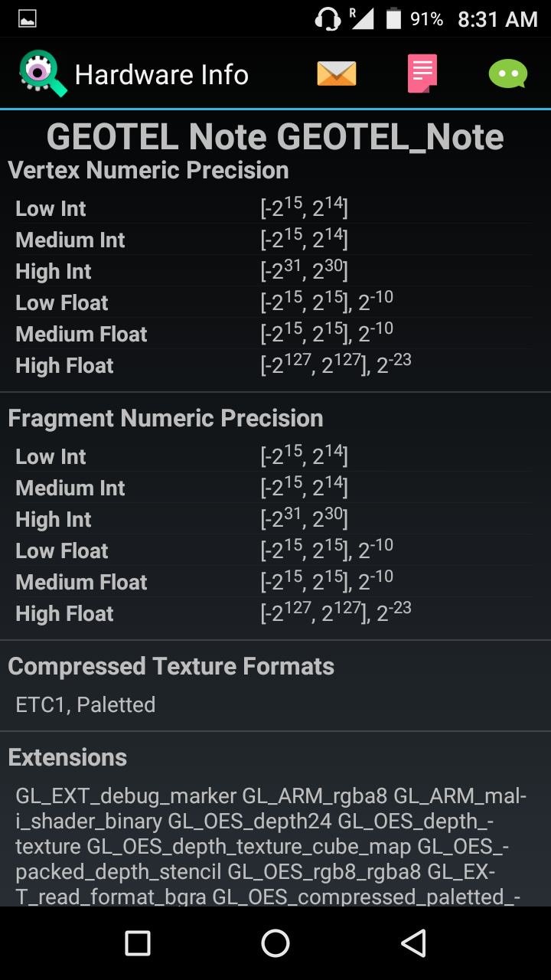Tap Fragment Numeric Precision section header
The width and height of the screenshot is (551, 980).
point(165,418)
